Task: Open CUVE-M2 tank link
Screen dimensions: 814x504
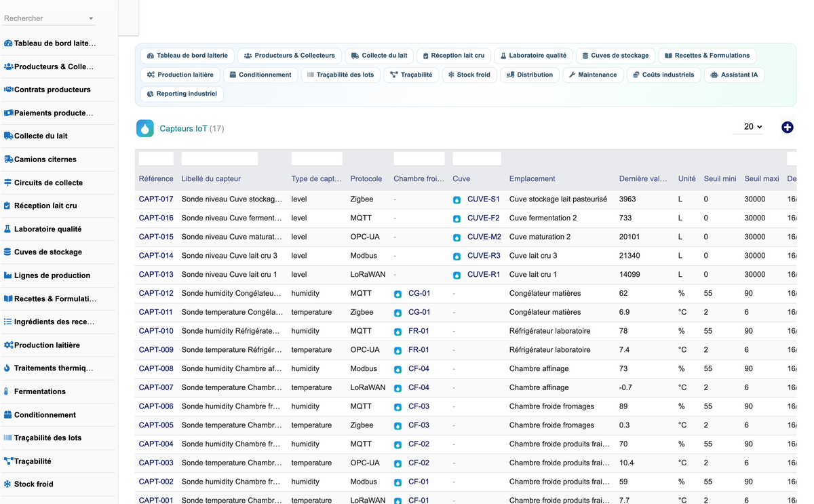Action: point(484,237)
